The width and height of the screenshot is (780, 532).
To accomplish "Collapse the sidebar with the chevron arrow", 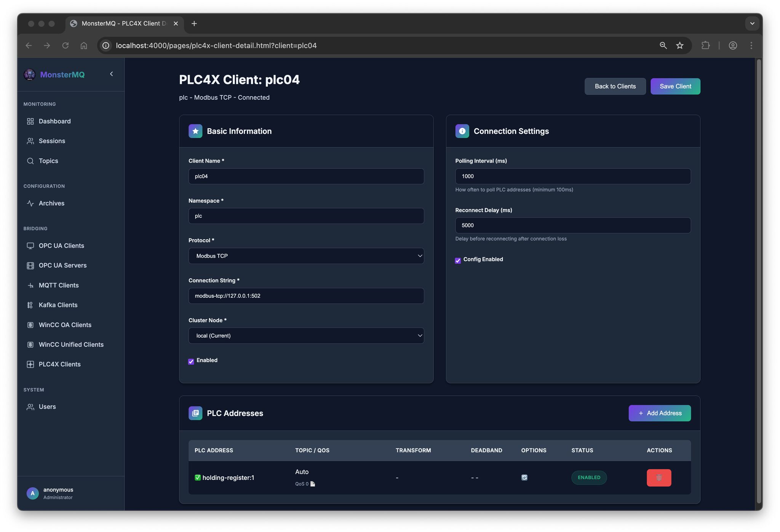I will pyautogui.click(x=111, y=74).
